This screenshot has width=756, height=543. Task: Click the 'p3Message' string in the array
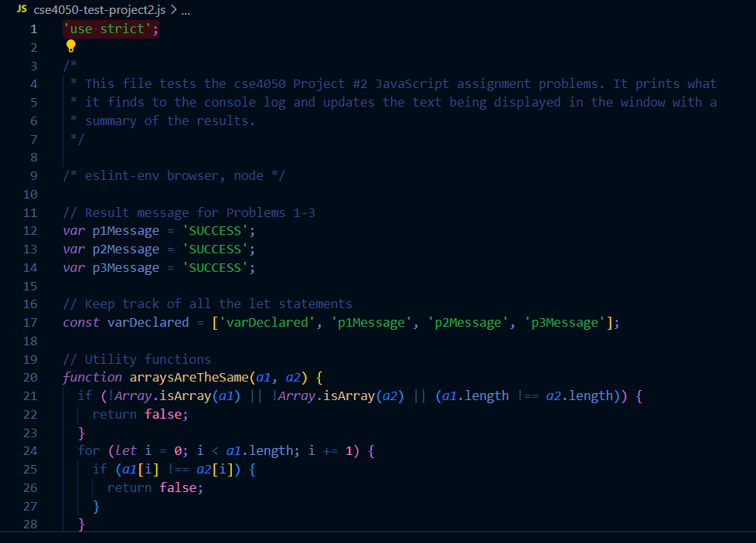(x=564, y=322)
